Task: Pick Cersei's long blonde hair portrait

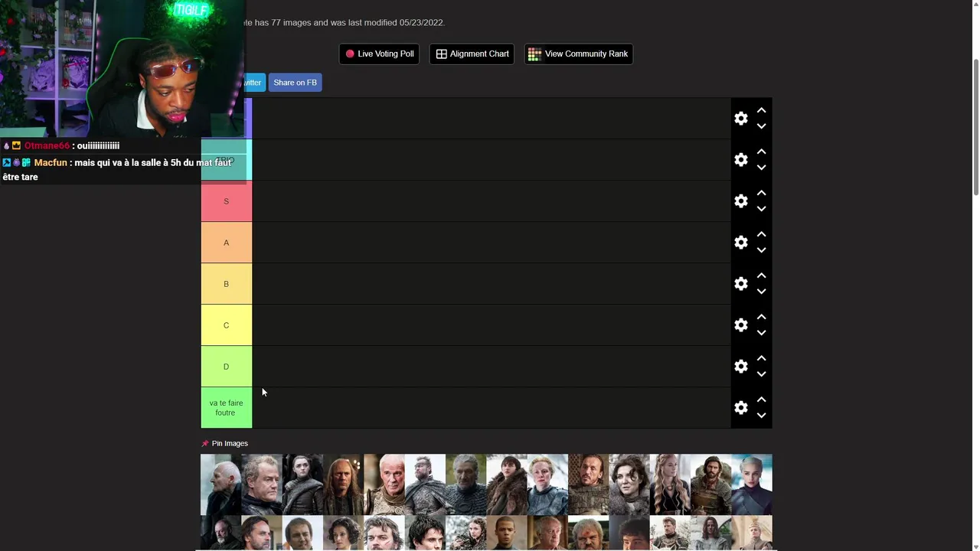Action: (x=670, y=484)
